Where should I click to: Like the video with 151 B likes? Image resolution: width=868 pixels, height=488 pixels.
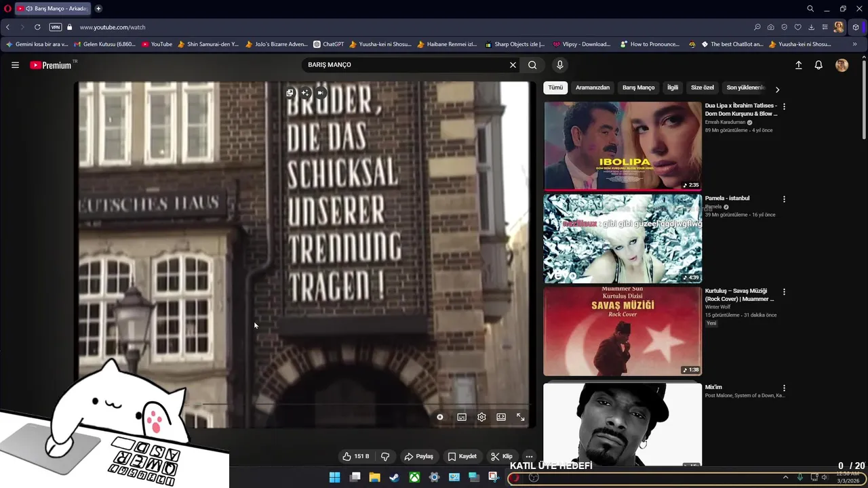(356, 456)
